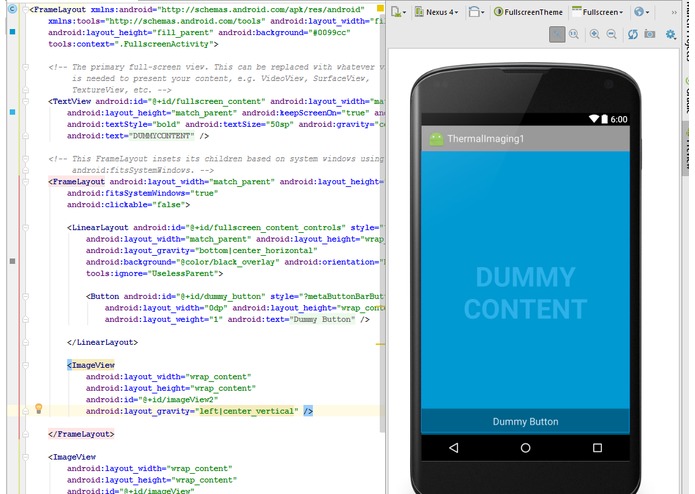Click the Home circle icon on phone preview
Image resolution: width=695 pixels, height=494 pixels.
point(525,448)
